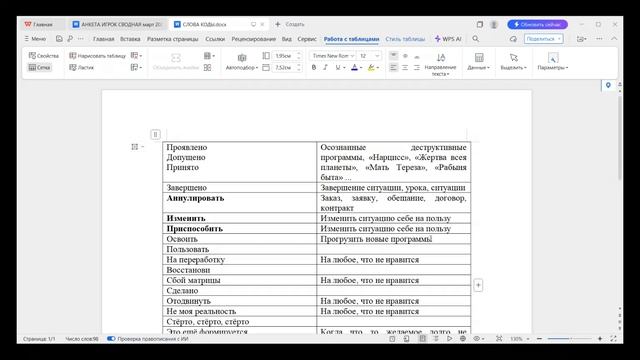Viewport: 640px width, 360px height.
Task: Open the split cells icon in the ribbon
Action: 207,67
